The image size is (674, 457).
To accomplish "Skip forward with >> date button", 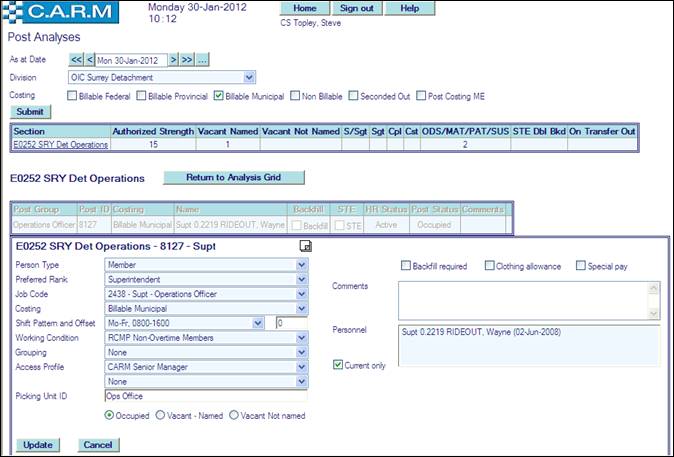I will 186,60.
